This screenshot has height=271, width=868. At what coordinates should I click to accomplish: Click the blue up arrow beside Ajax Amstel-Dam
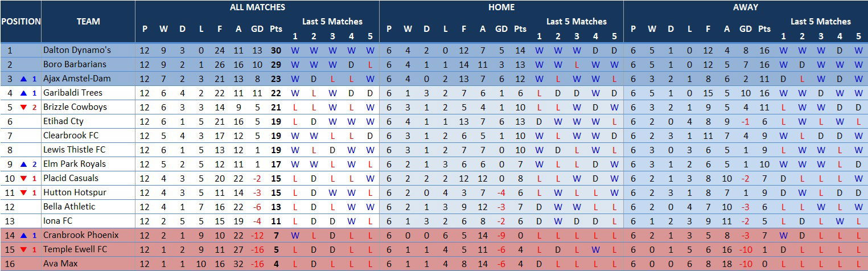[23, 79]
